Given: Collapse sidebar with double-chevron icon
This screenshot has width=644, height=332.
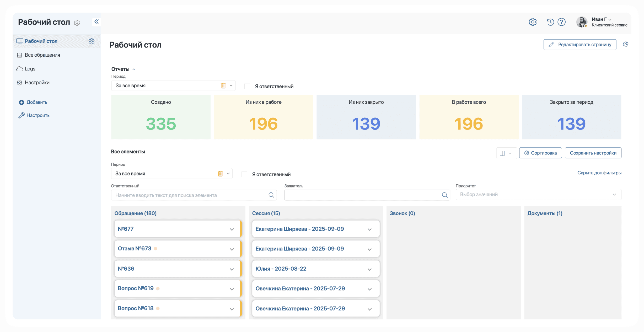Looking at the screenshot, I should coord(96,22).
